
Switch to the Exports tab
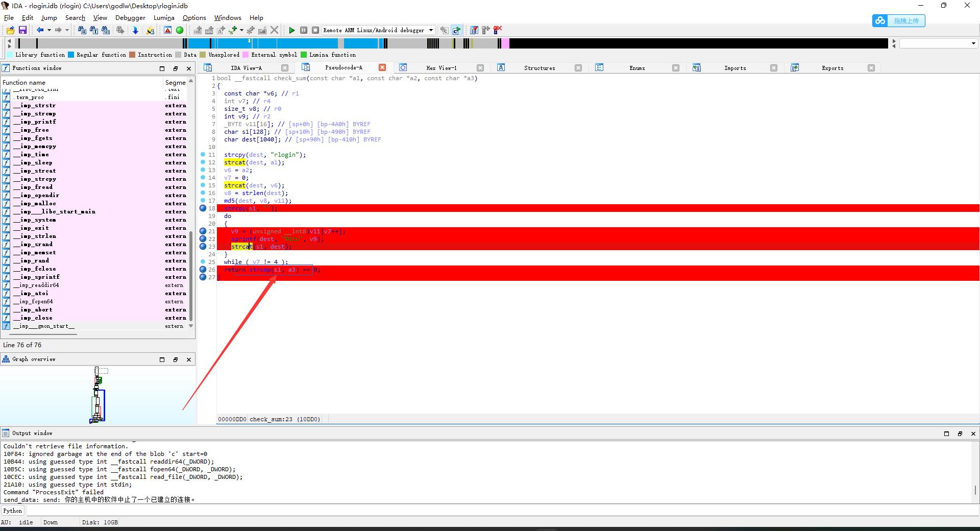click(832, 68)
